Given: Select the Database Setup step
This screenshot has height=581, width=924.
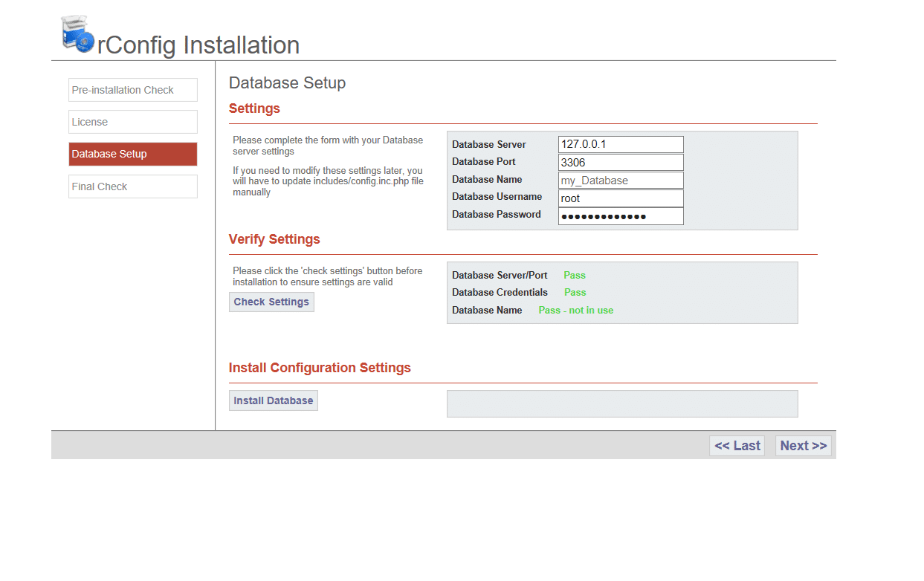Looking at the screenshot, I should pos(133,154).
